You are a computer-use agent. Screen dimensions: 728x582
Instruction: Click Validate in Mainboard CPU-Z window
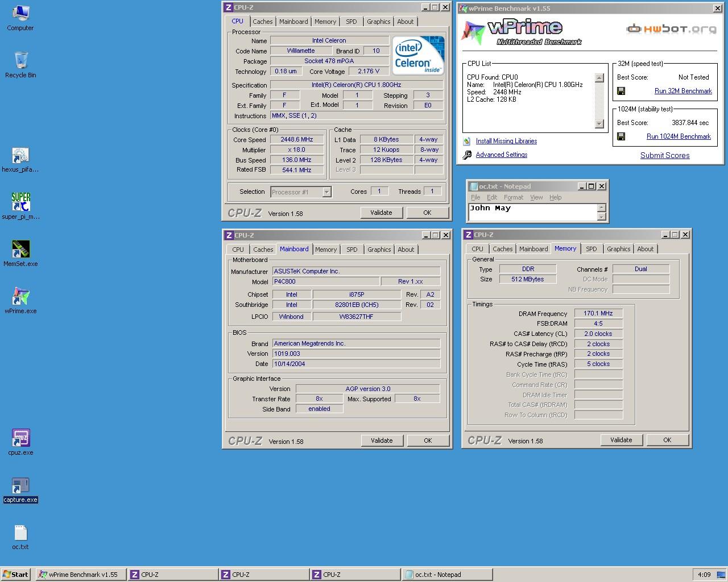click(382, 440)
